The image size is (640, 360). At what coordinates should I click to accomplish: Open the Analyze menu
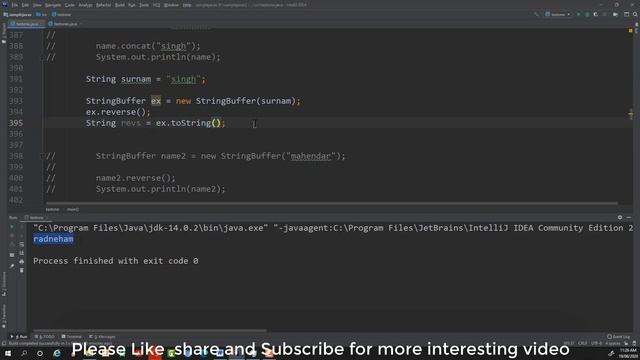coord(85,5)
